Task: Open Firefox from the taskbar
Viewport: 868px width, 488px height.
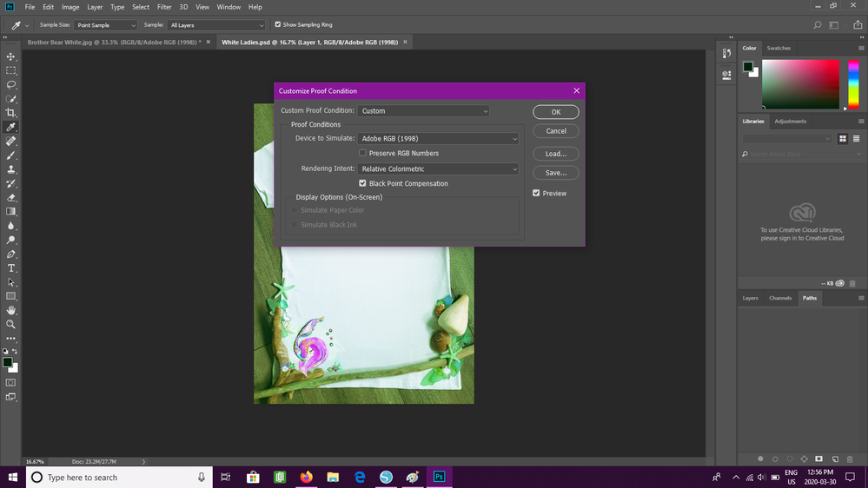Action: point(306,477)
